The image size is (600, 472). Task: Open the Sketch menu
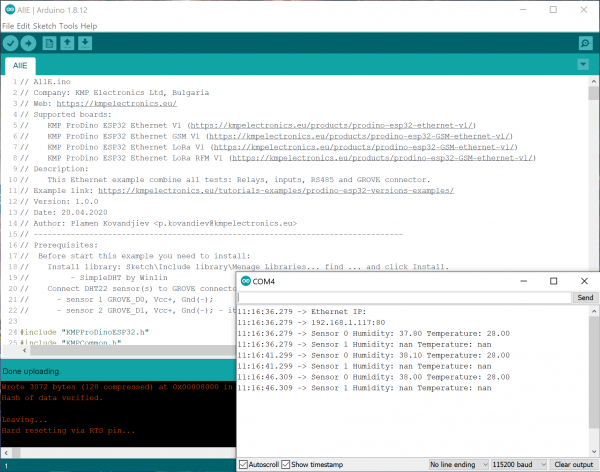point(46,25)
